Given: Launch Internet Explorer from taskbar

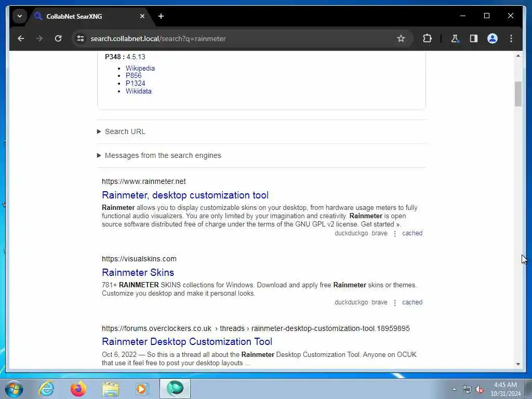Looking at the screenshot, I should pos(46,389).
